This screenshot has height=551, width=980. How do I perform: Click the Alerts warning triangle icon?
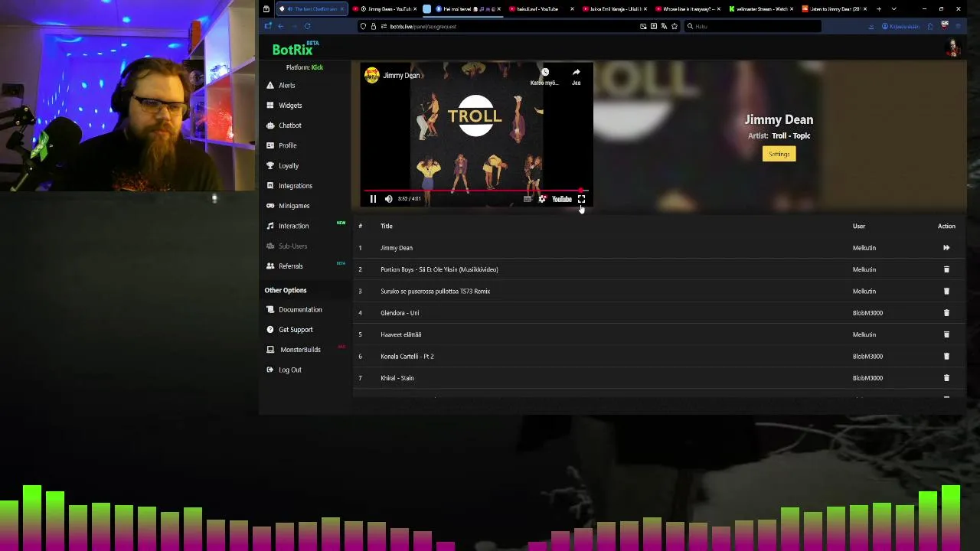(270, 85)
